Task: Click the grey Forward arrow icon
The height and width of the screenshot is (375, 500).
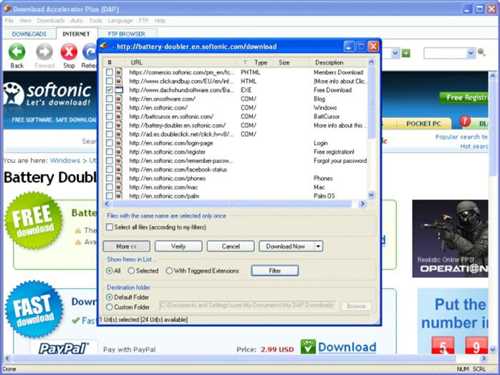Action: click(44, 52)
